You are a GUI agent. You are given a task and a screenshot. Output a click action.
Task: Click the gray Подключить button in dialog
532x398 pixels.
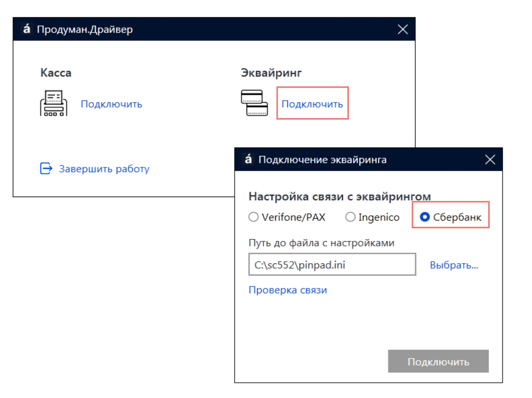pos(438,361)
